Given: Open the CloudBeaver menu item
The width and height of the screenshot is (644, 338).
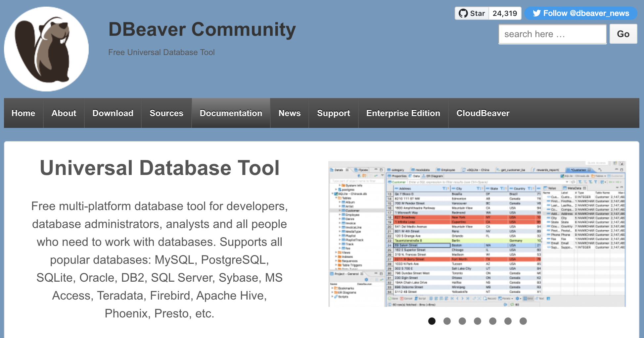Looking at the screenshot, I should (x=483, y=113).
